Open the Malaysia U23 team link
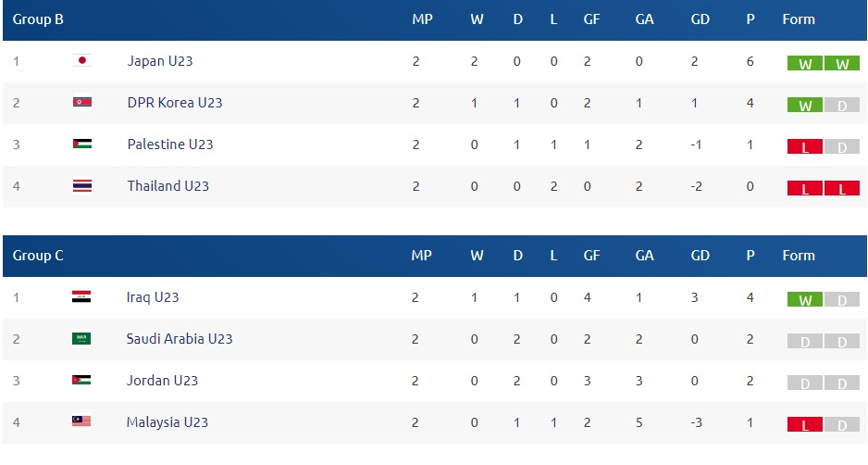The height and width of the screenshot is (465, 868). pyautogui.click(x=167, y=422)
